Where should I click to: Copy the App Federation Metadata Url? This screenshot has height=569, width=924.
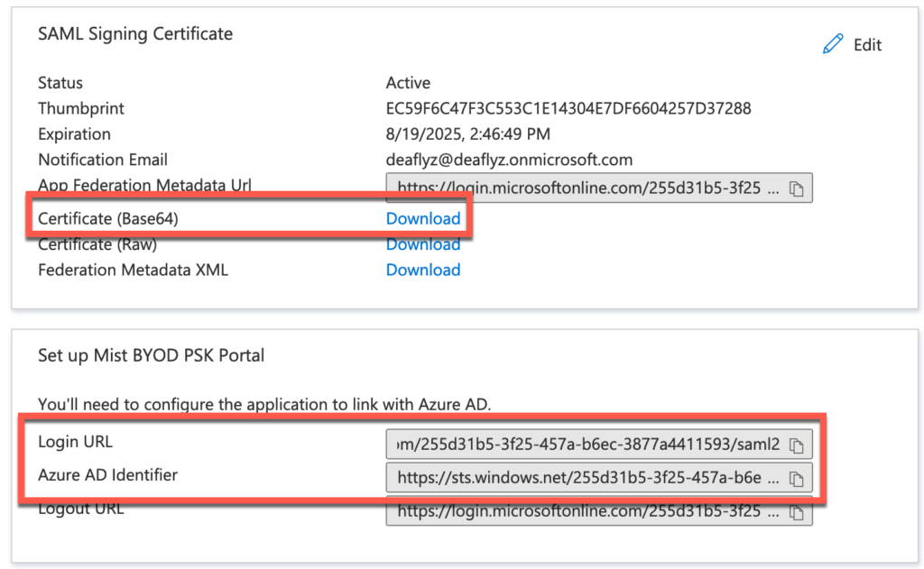799,188
